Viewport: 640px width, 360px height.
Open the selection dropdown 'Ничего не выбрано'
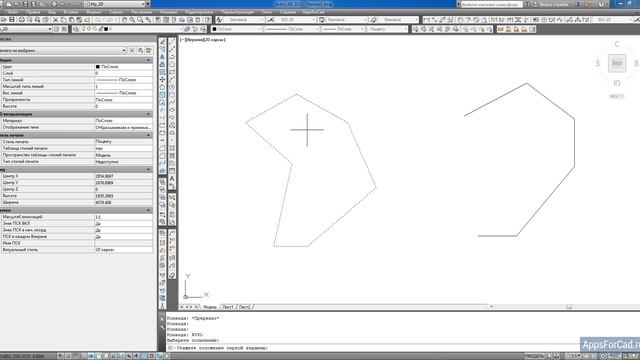coord(63,50)
